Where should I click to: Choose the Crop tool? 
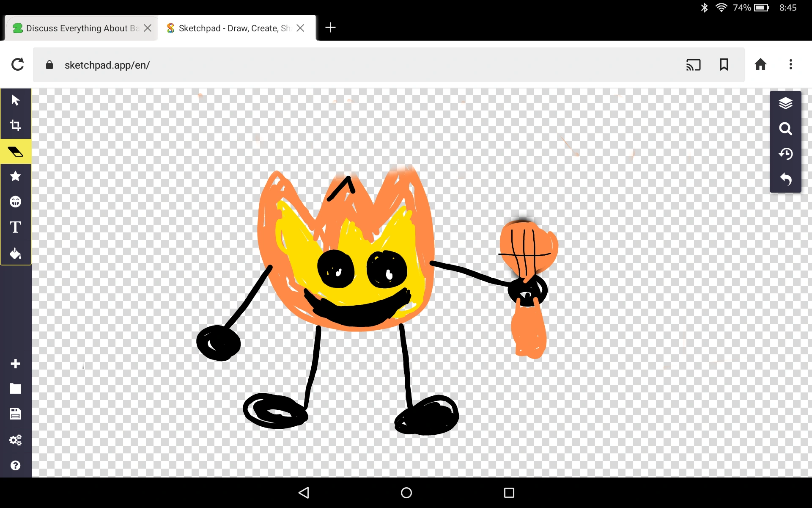(16, 126)
